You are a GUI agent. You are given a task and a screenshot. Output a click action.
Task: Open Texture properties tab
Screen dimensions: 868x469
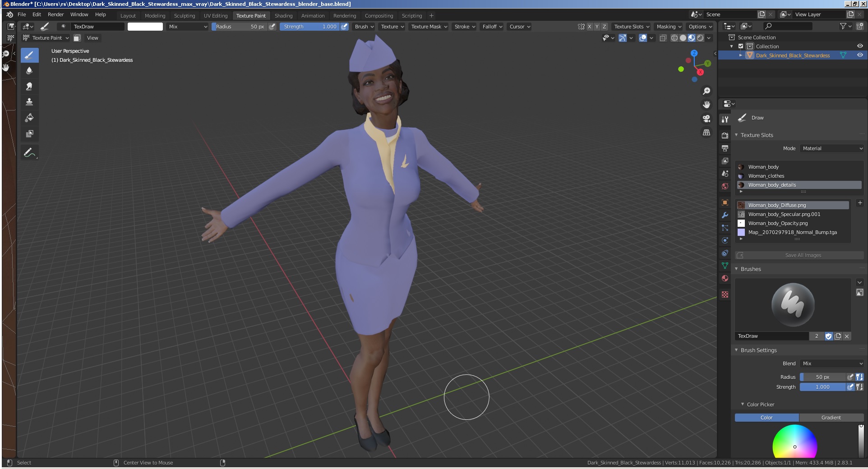725,294
